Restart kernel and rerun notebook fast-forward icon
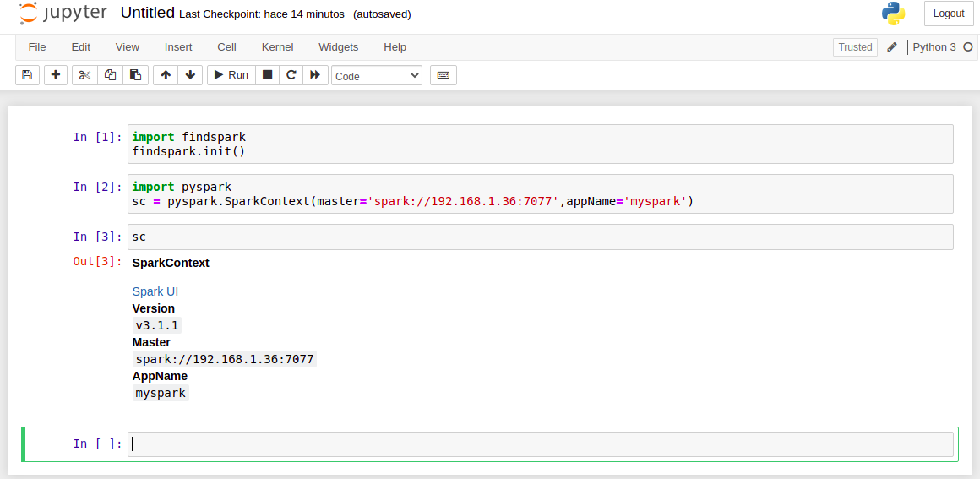Screen dimensions: 980x479 click(x=315, y=75)
